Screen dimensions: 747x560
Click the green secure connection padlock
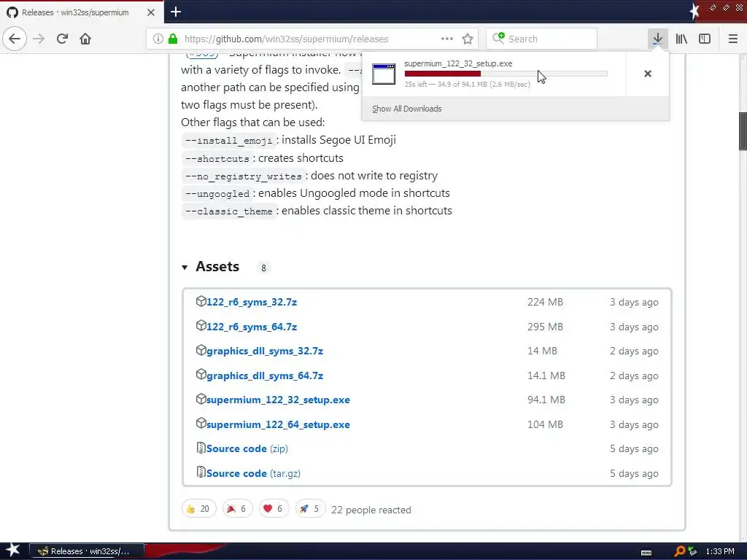point(173,39)
